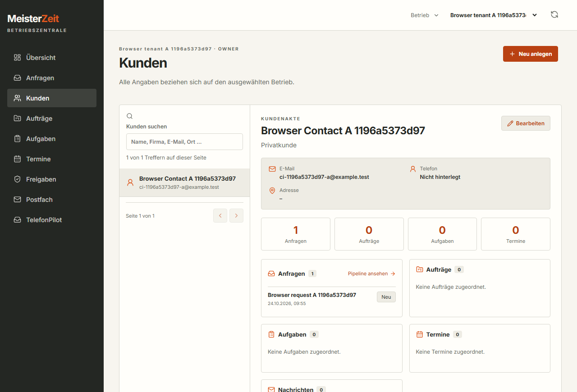577x392 pixels.
Task: Follow the Pipeline ansehen link
Action: click(x=371, y=273)
